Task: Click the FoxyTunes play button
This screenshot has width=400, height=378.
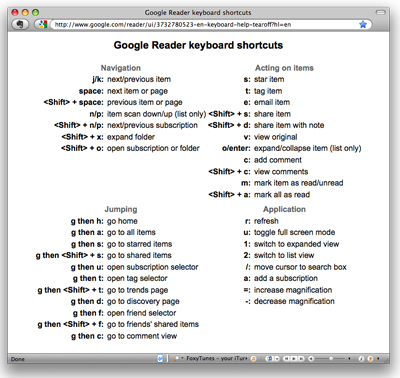Action: (294, 359)
